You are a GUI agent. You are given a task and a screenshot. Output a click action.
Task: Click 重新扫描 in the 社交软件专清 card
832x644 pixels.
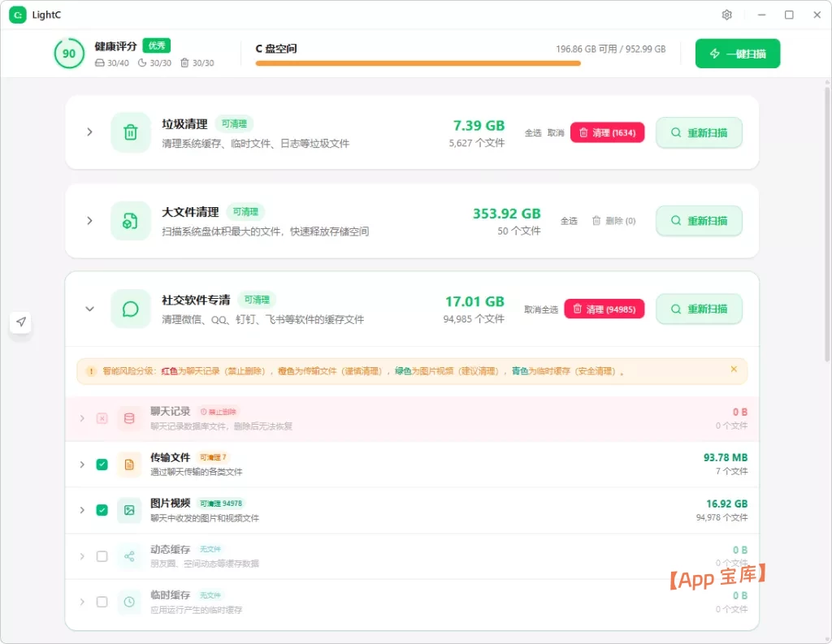[x=699, y=309]
